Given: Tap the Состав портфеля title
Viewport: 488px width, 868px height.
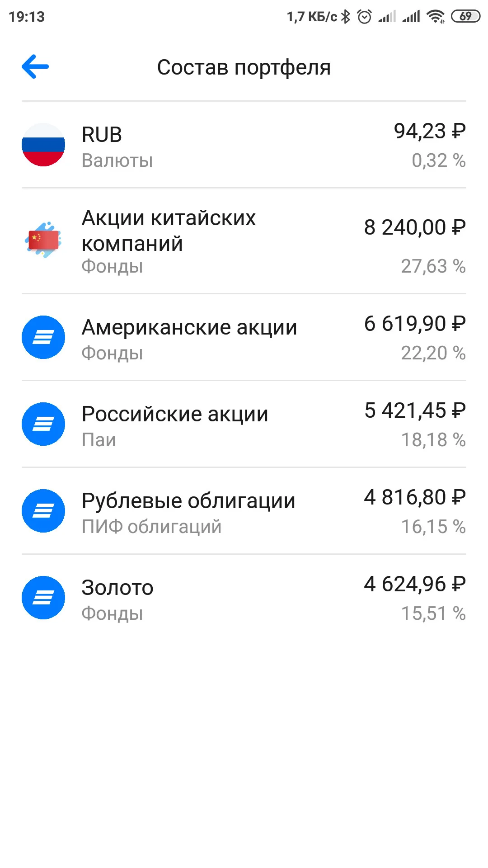Looking at the screenshot, I should pos(244,67).
